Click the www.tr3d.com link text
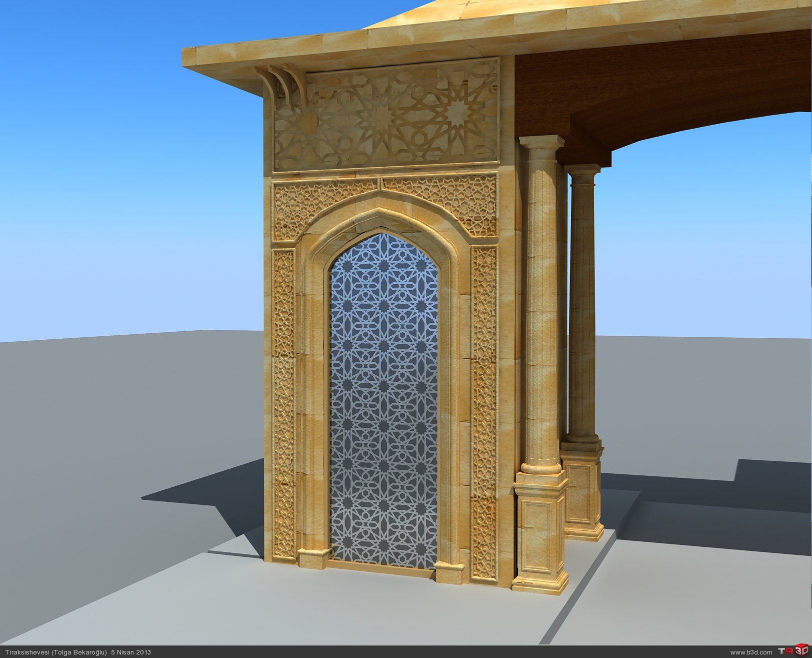 pyautogui.click(x=751, y=652)
